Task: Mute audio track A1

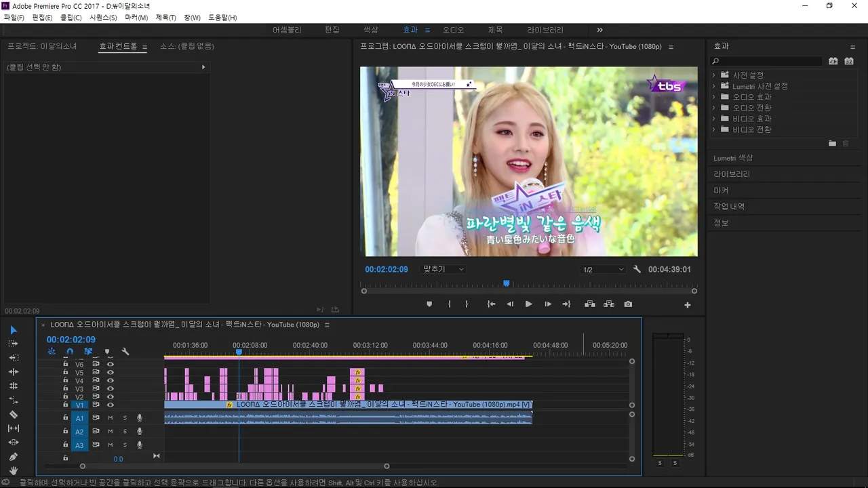Action: point(111,418)
